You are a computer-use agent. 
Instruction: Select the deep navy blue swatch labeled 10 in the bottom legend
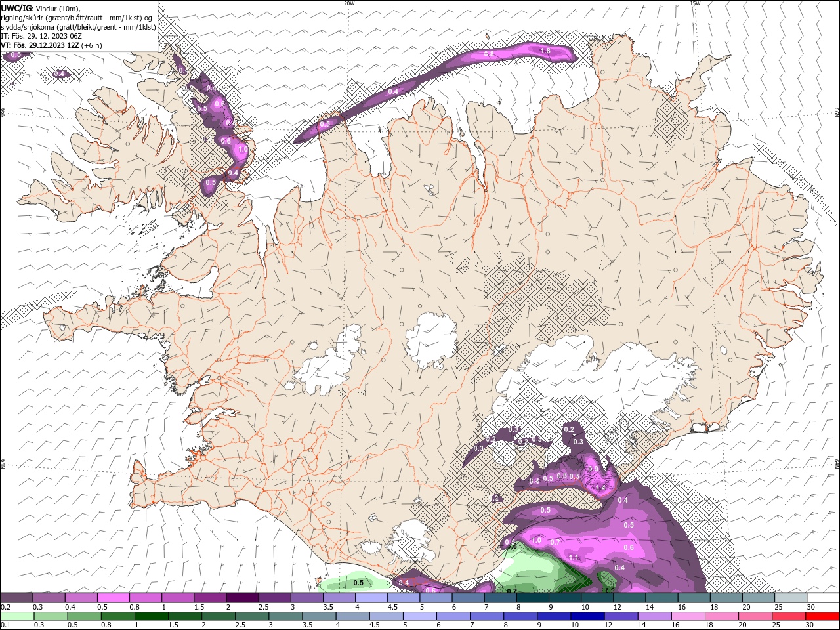pyautogui.click(x=587, y=616)
